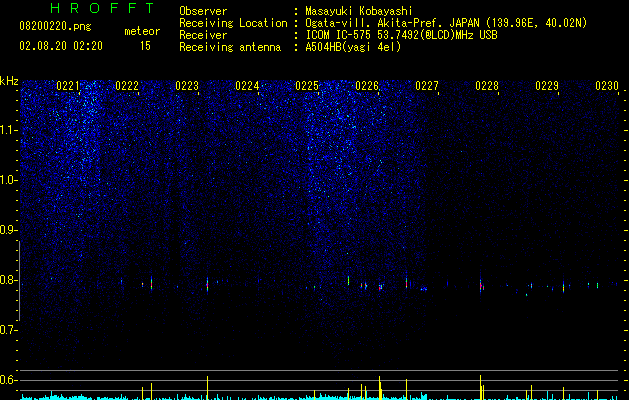The width and height of the screenshot is (629, 400).
Task: Click the 0229 time marker
Action: point(547,86)
